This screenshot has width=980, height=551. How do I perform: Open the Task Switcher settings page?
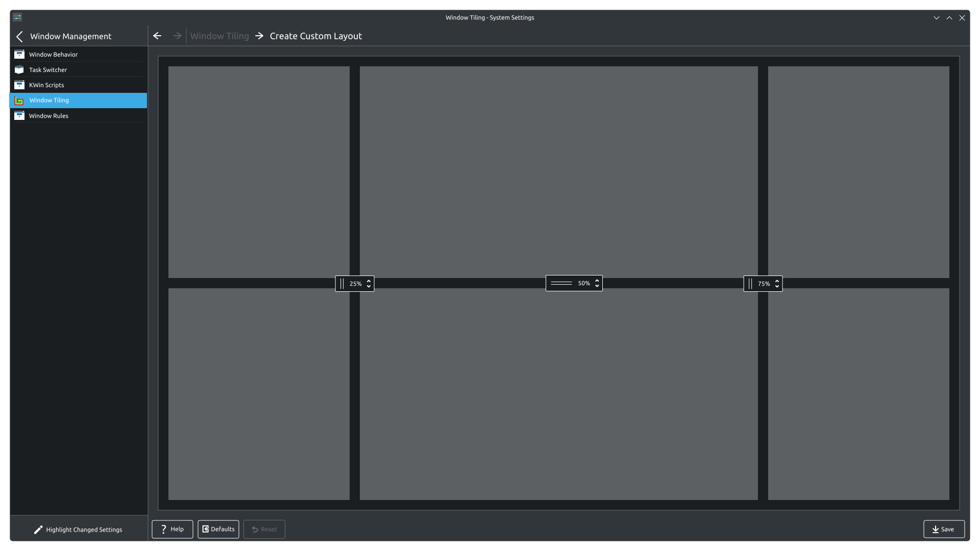pos(48,70)
